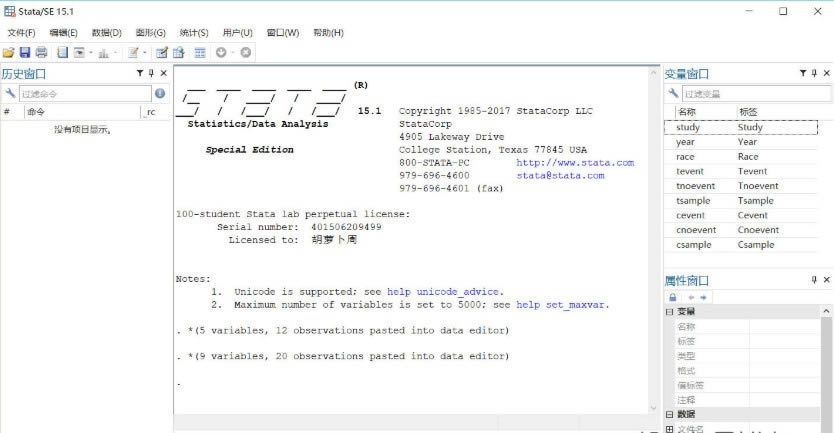Open the Viewer icon dropdown arrow

pyautogui.click(x=91, y=53)
